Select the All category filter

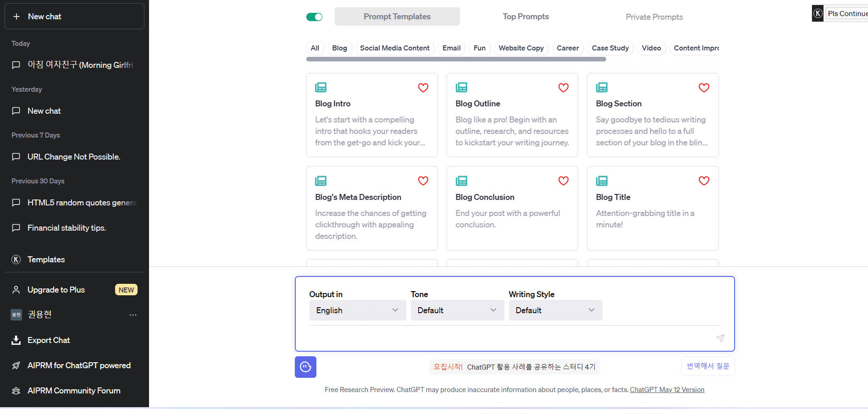[x=315, y=48]
